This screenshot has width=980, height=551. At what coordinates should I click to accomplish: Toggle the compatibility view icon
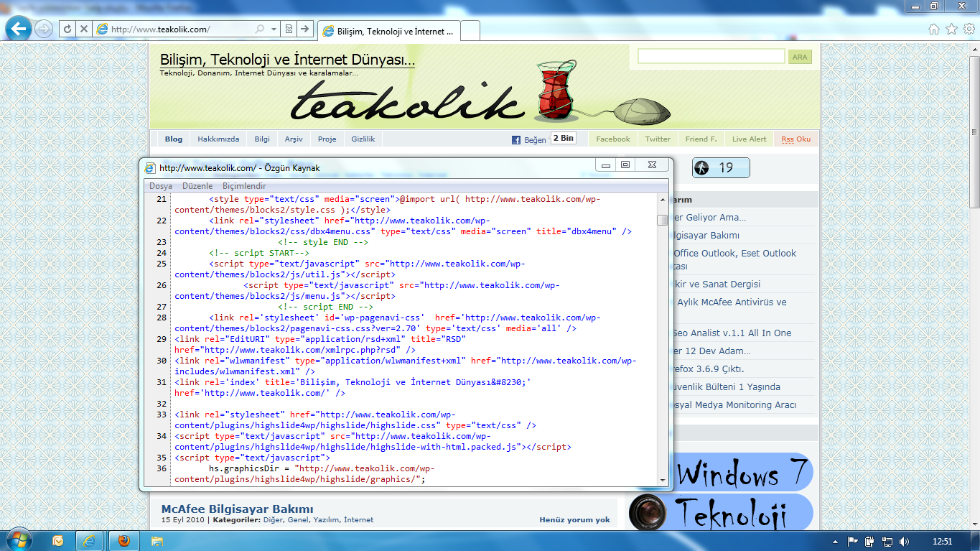click(x=288, y=29)
